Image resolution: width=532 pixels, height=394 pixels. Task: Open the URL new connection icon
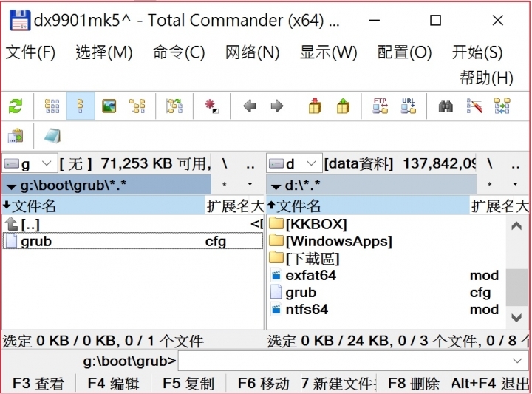pyautogui.click(x=409, y=106)
